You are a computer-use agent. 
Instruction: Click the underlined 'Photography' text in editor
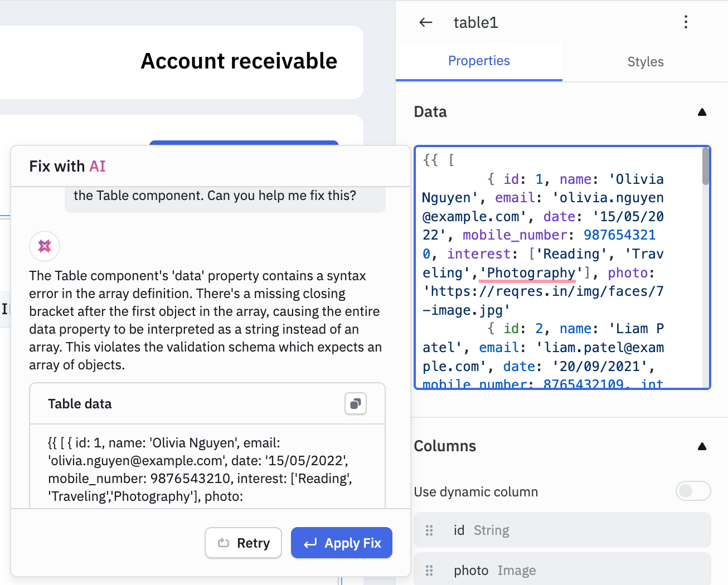(x=527, y=273)
